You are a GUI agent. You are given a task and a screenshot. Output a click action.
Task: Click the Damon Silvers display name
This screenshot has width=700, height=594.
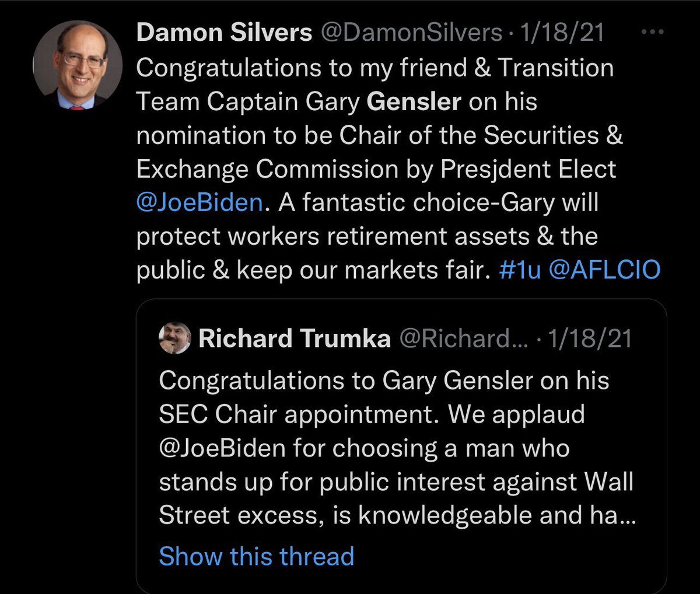224,33
